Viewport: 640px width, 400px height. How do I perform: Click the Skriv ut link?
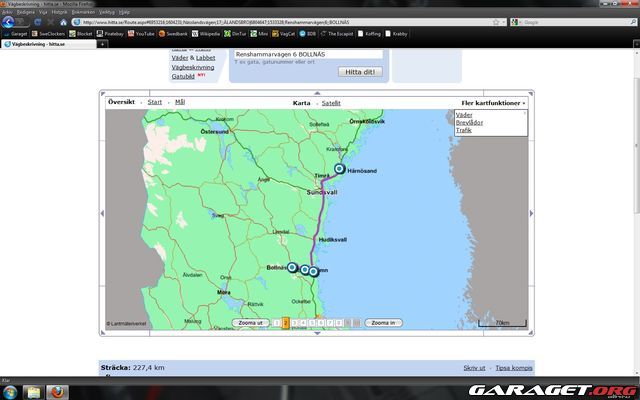coord(473,368)
